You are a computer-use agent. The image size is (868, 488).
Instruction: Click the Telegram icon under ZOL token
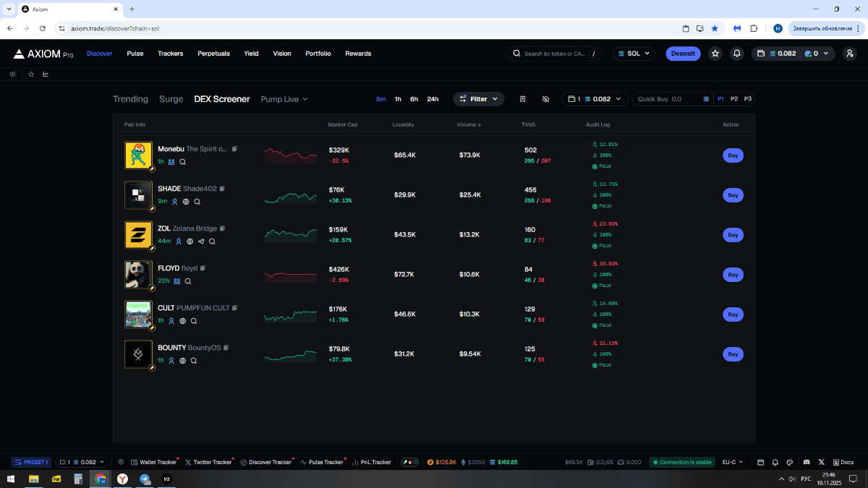click(201, 241)
